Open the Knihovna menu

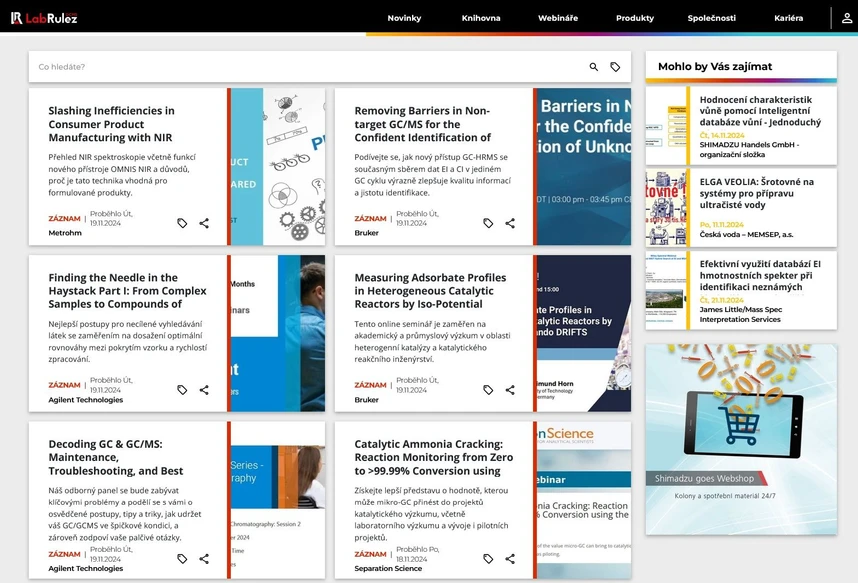481,18
